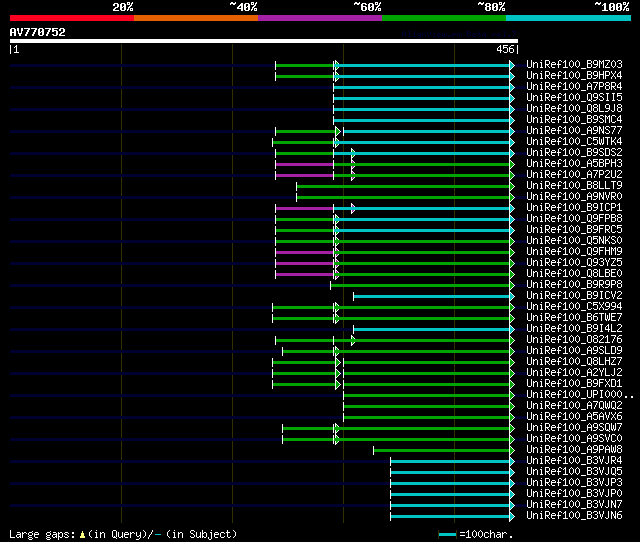Viewport: 640px width, 542px height.
Task: Select the UniRef100_B9ICV2 label
Action: pyautogui.click(x=574, y=296)
